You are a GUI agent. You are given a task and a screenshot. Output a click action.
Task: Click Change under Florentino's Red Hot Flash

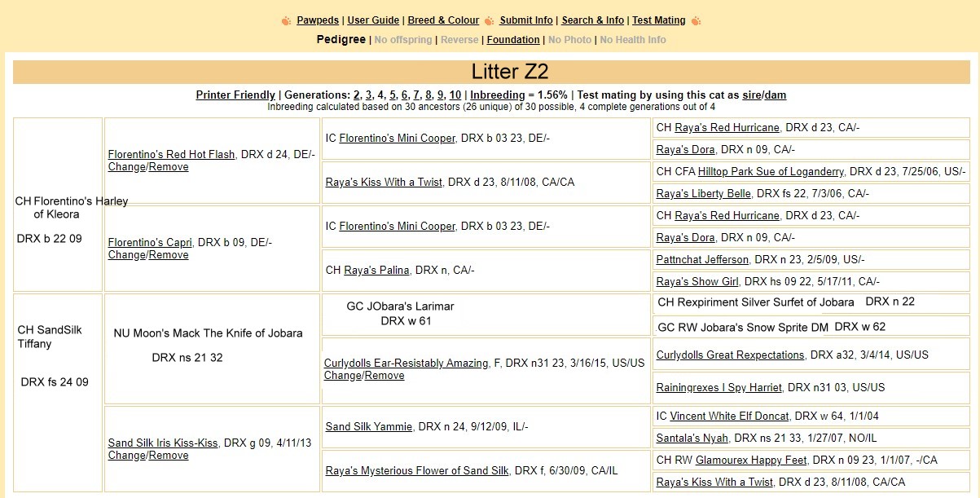point(126,167)
